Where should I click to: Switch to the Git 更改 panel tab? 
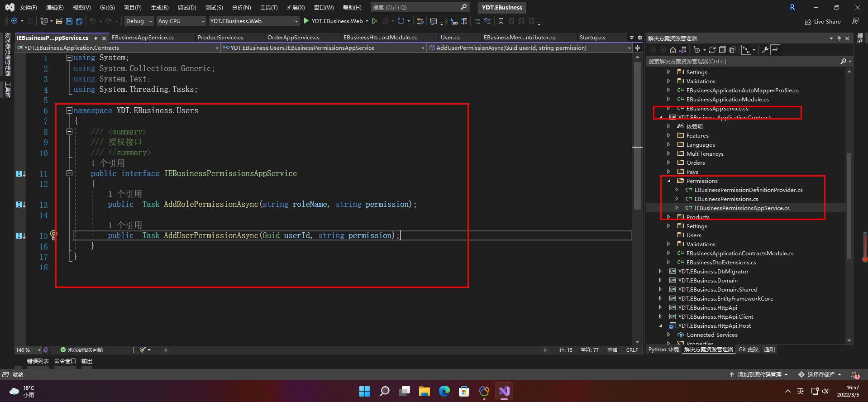[x=749, y=349]
